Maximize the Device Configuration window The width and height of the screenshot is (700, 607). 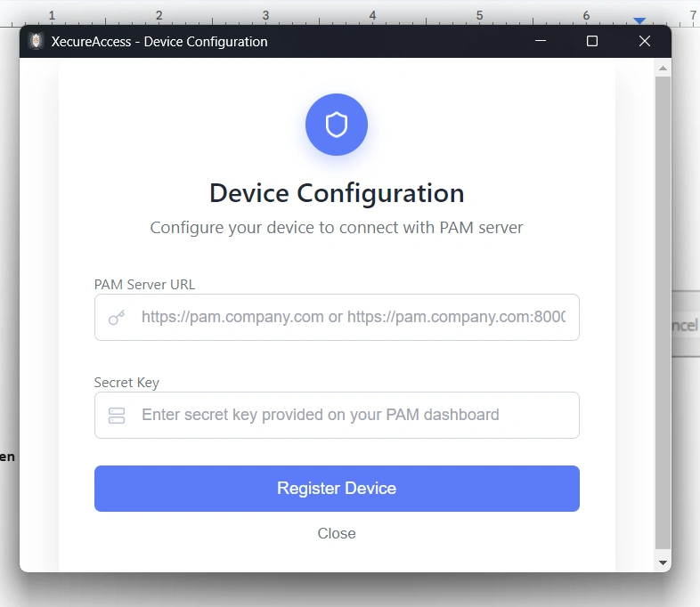tap(592, 41)
